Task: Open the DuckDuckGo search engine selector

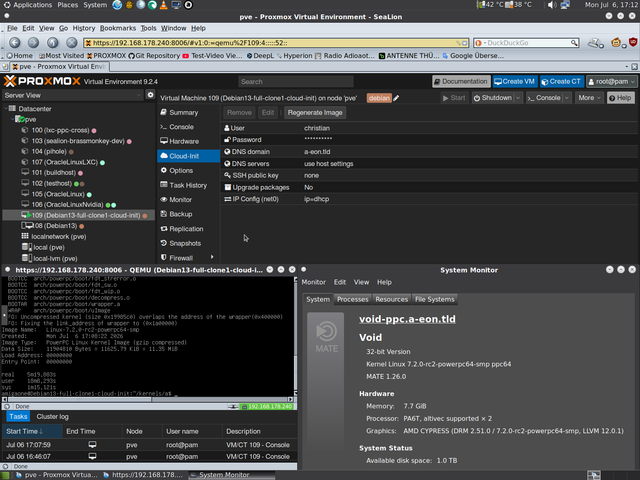Action: pyautogui.click(x=479, y=43)
